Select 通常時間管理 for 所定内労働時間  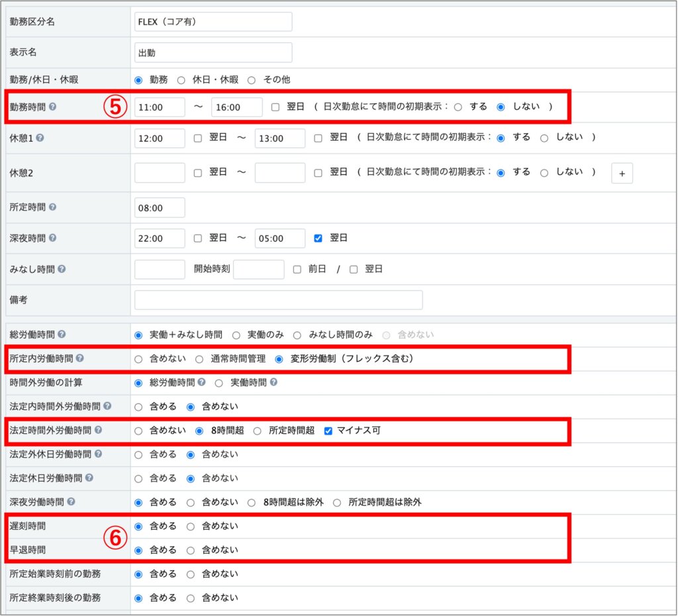(199, 359)
